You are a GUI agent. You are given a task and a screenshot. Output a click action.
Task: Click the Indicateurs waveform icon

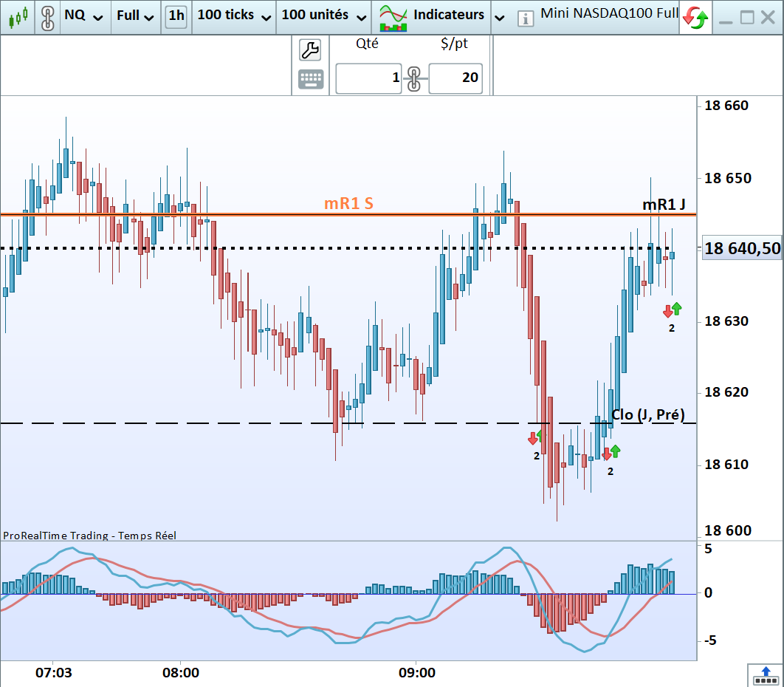393,18
